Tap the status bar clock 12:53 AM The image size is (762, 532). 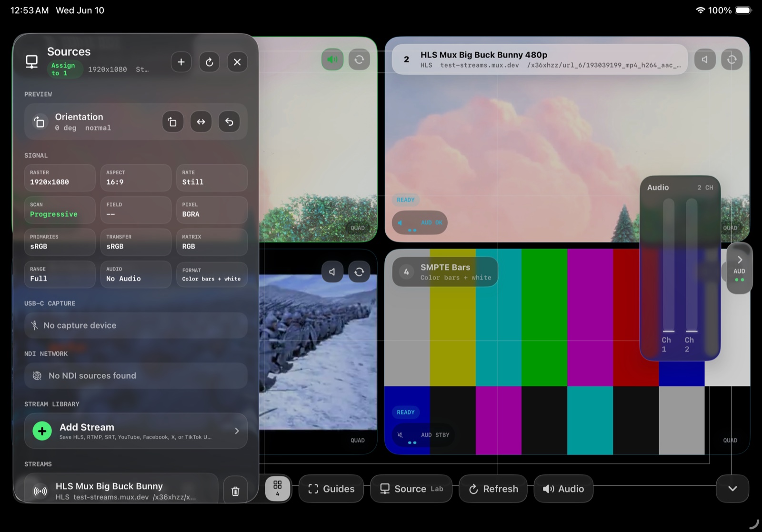pos(30,10)
